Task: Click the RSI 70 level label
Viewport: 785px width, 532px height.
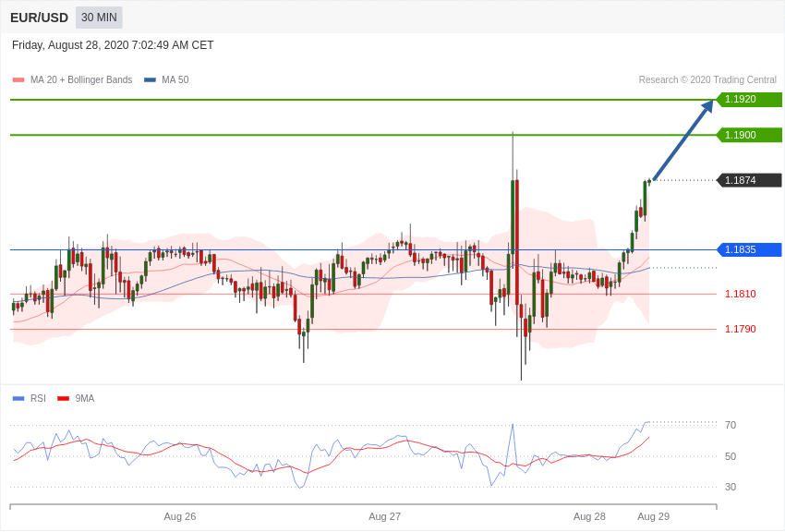Action: [x=731, y=425]
